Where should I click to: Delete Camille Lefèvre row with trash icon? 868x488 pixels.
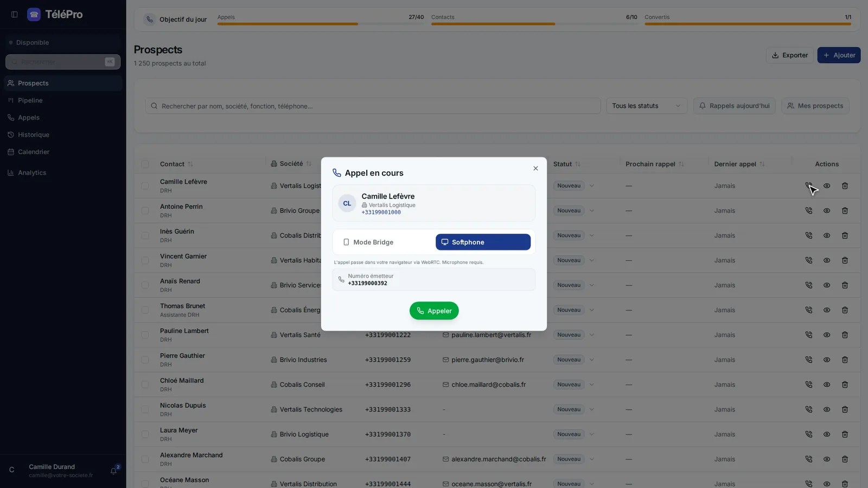845,185
